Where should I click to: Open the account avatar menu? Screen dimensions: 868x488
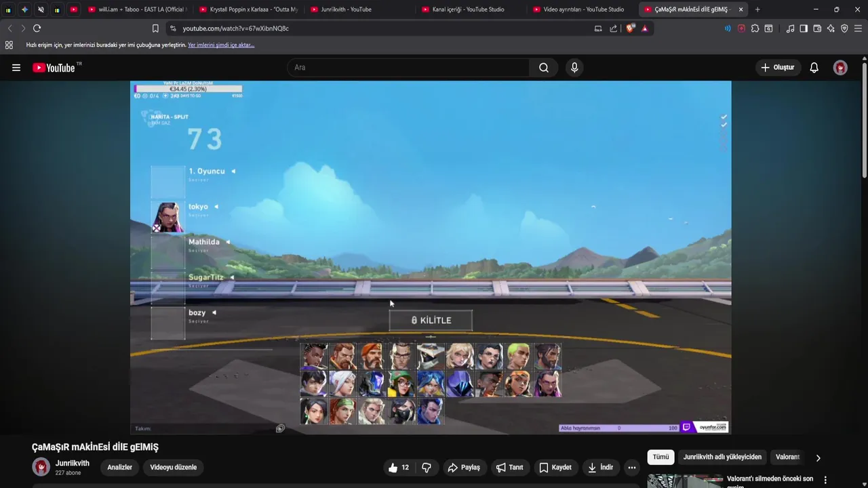tap(840, 68)
